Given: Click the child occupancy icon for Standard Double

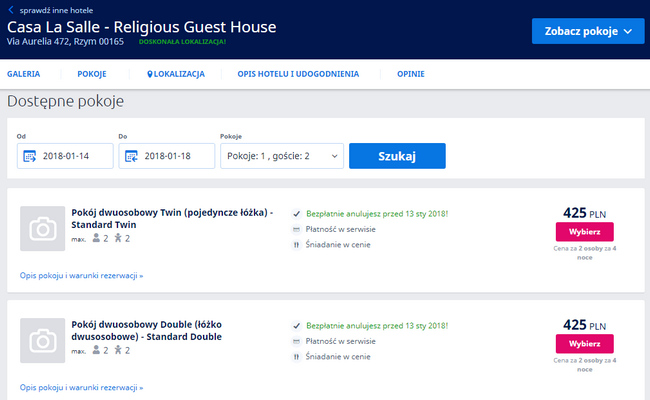Looking at the screenshot, I should (118, 350).
